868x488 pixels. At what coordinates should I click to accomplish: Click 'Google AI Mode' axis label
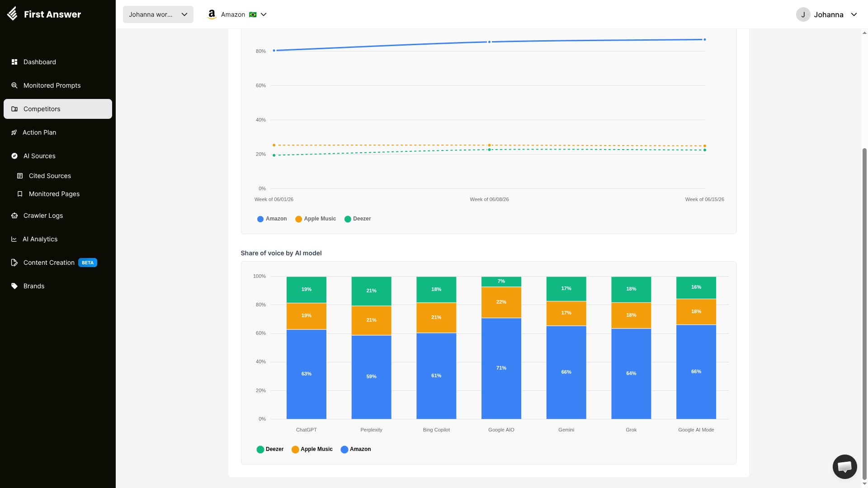[x=696, y=430]
